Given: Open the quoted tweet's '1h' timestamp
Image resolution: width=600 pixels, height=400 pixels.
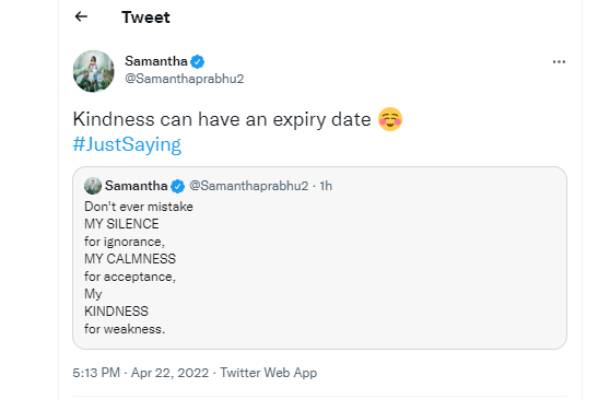Looking at the screenshot, I should coord(326,186).
